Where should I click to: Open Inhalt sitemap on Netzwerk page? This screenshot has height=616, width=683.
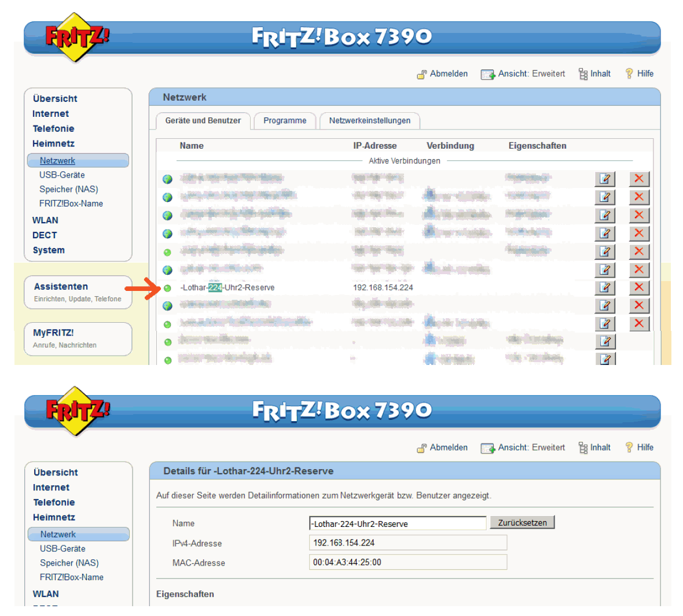click(x=594, y=74)
